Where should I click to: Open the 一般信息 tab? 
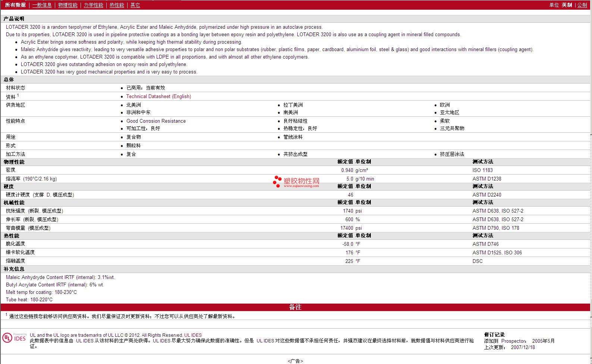pos(42,5)
